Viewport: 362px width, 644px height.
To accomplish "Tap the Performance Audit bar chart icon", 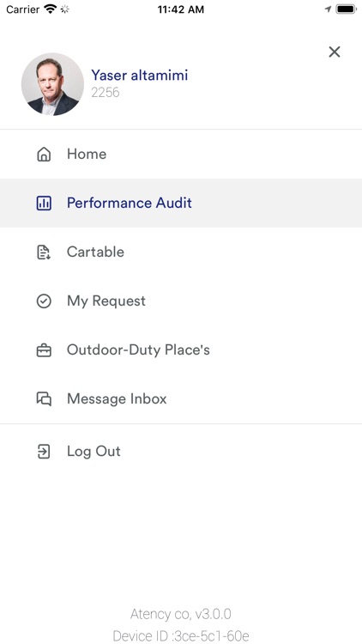I will click(44, 203).
